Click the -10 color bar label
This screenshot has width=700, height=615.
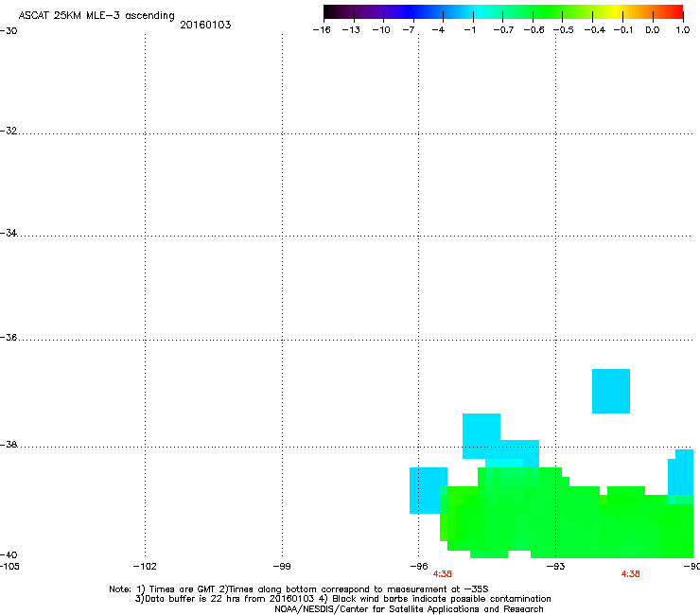tap(381, 30)
